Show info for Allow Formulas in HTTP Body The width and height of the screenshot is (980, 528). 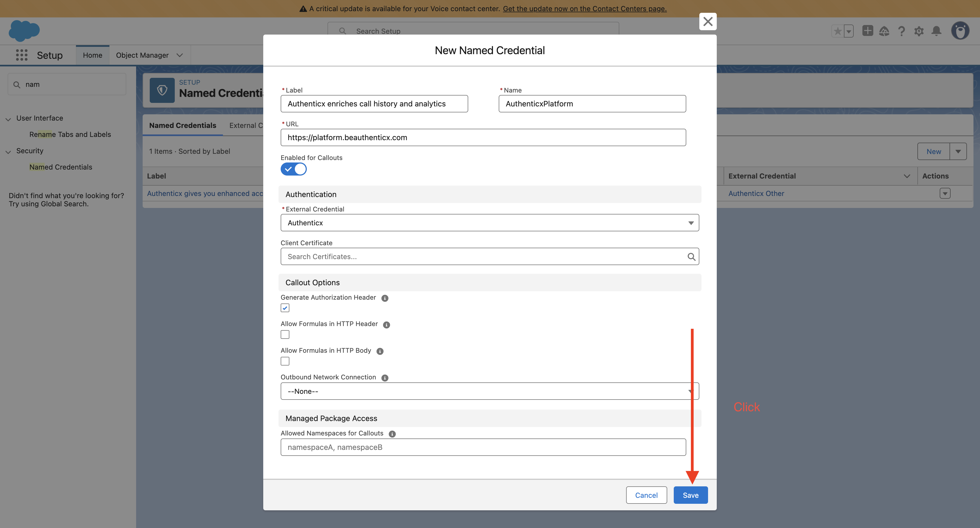(380, 351)
